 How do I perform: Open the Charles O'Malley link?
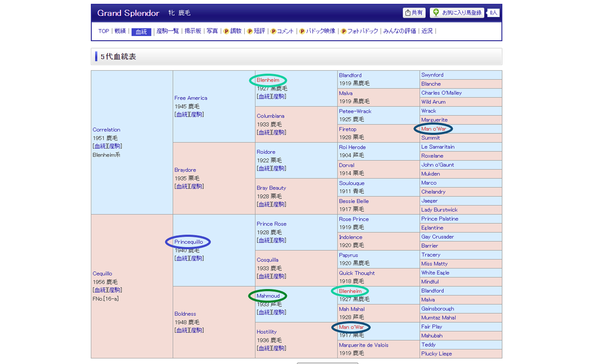[x=442, y=93]
